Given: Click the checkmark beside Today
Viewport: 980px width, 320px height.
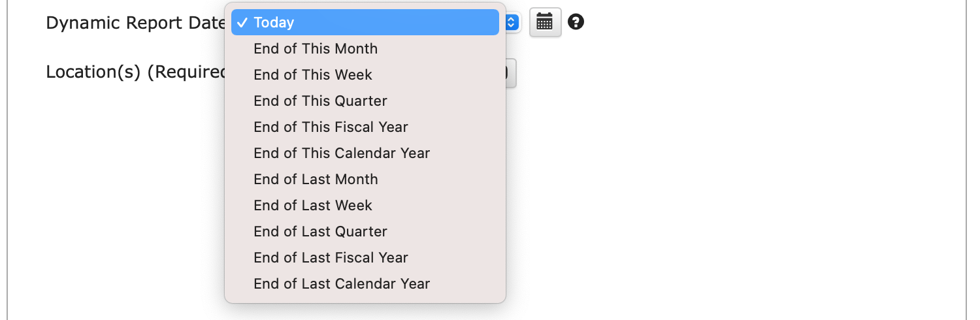Looking at the screenshot, I should 242,22.
